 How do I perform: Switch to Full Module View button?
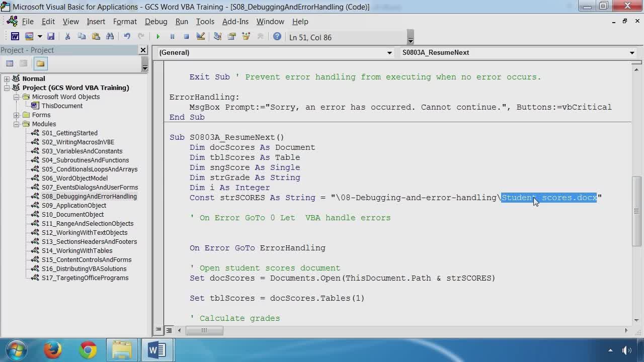point(169,330)
